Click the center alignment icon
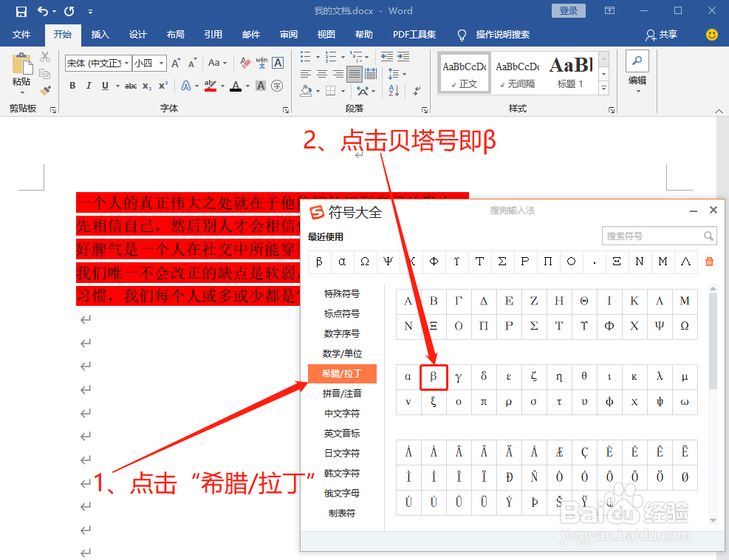This screenshot has width=729, height=560. click(x=322, y=74)
